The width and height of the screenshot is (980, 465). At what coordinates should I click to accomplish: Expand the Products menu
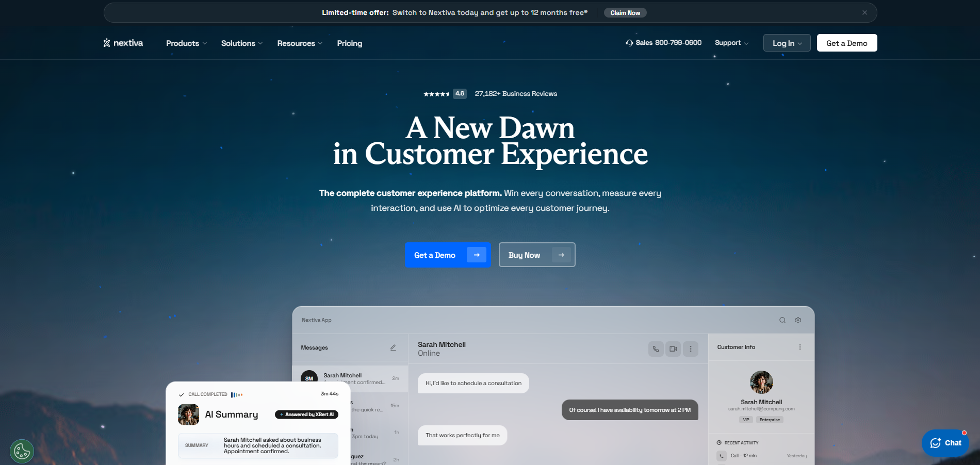point(186,43)
